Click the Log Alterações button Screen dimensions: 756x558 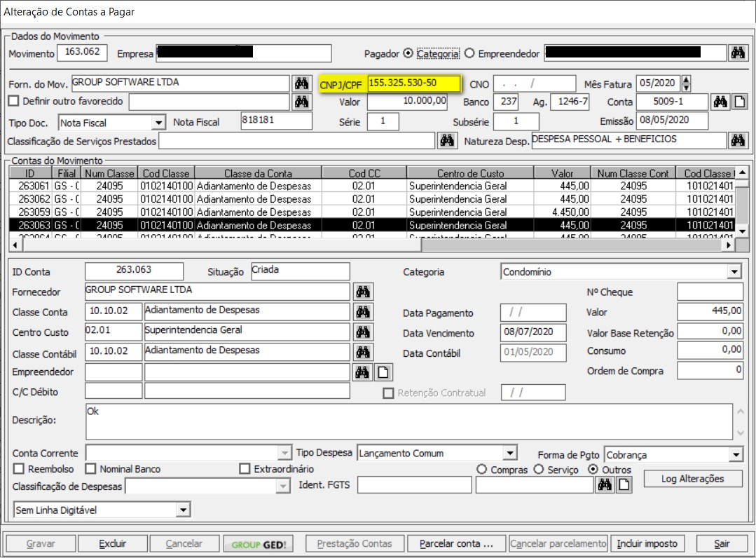click(692, 479)
